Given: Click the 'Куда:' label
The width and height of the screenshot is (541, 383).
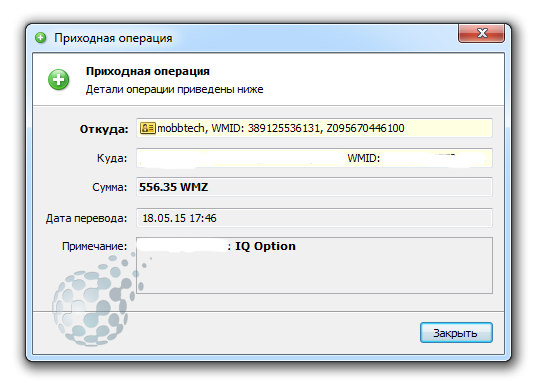Looking at the screenshot, I should click(112, 158).
